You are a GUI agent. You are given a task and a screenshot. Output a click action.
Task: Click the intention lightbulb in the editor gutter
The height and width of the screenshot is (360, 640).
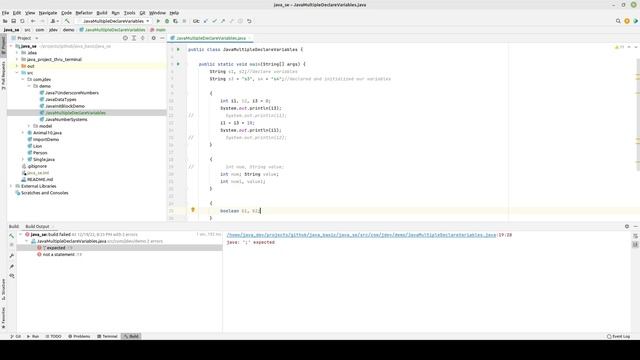pyautogui.click(x=193, y=210)
